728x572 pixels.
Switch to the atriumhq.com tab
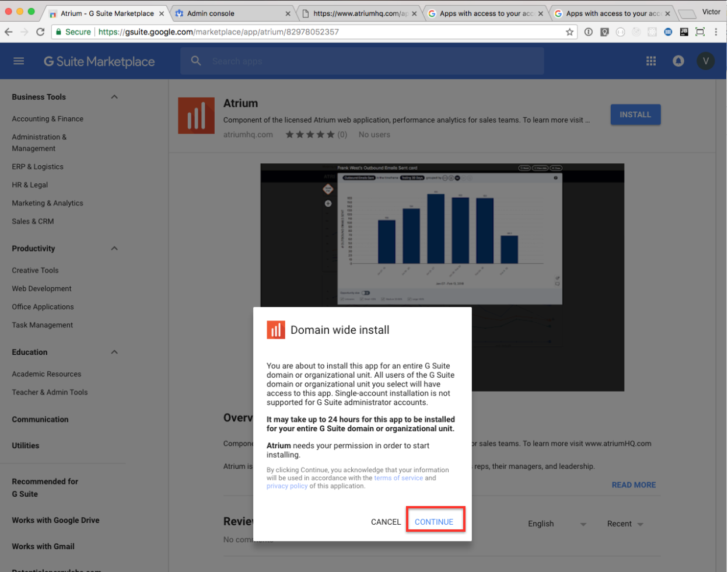(359, 13)
